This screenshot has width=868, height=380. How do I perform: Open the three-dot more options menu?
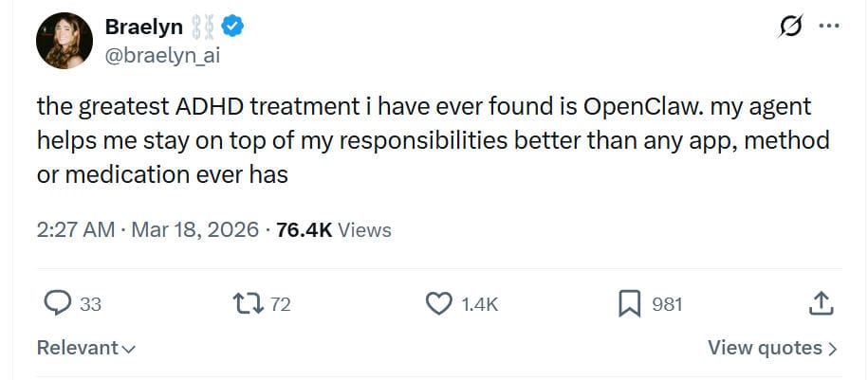(827, 28)
